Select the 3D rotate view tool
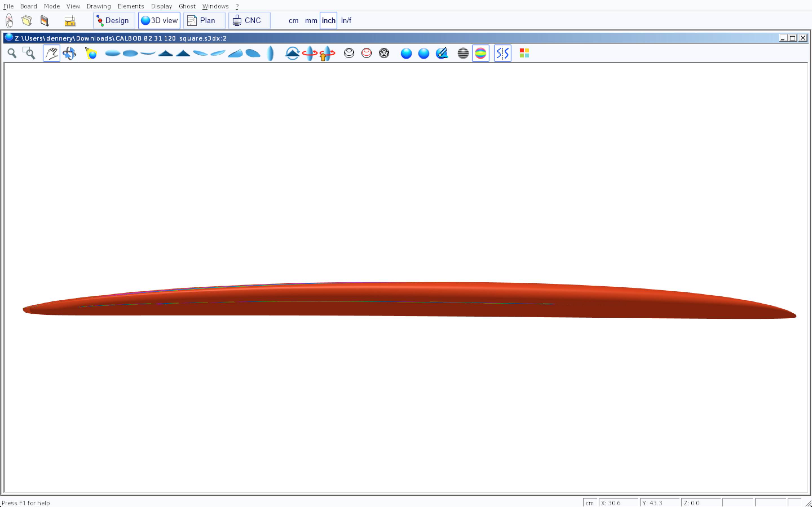Screen dimensions: 812x507 tap(69, 53)
